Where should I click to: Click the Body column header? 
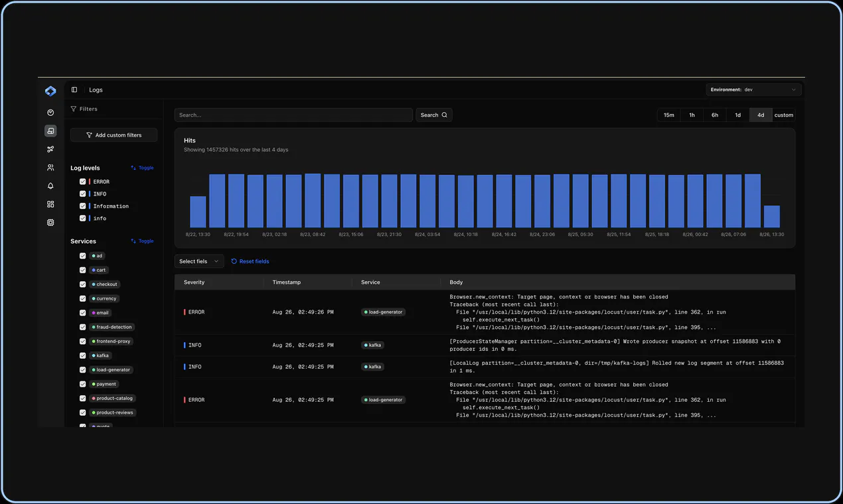(456, 283)
